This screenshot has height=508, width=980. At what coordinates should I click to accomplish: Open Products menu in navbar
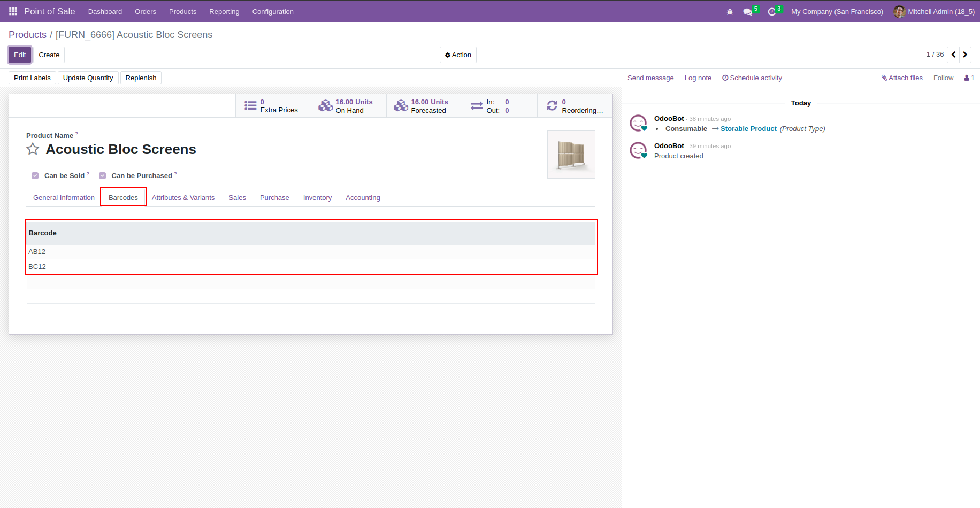pos(182,11)
